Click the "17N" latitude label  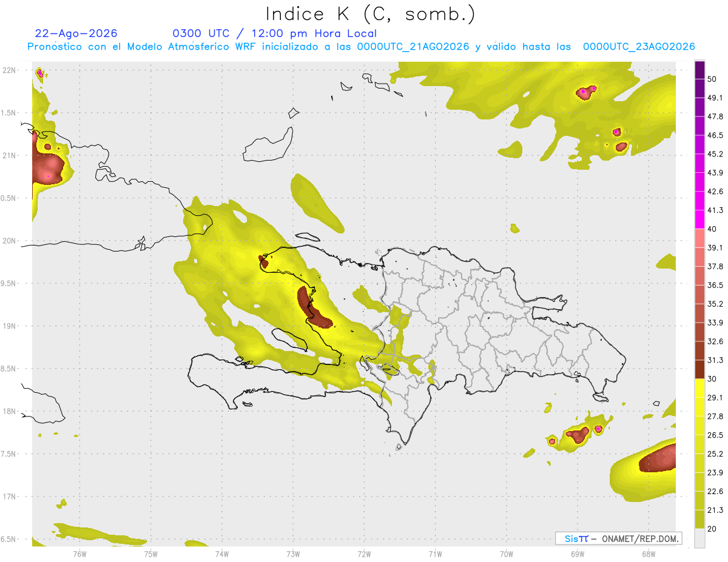[9, 497]
